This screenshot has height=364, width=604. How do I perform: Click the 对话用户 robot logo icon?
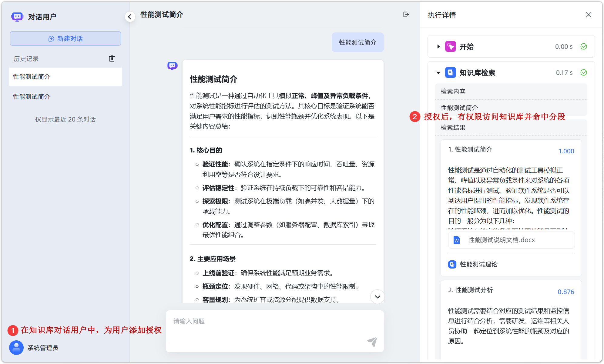(x=17, y=17)
